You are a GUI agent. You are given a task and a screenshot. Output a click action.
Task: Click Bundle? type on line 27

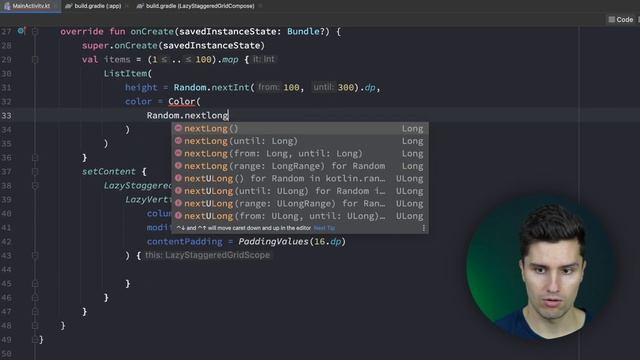tap(306, 31)
